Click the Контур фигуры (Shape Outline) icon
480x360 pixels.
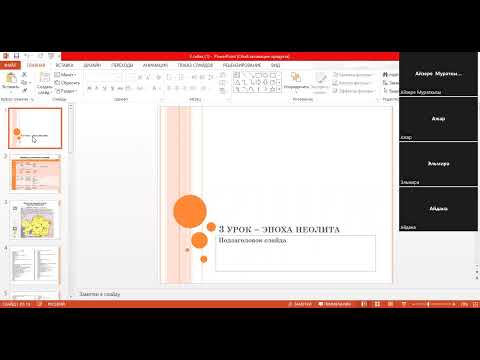(x=335, y=83)
